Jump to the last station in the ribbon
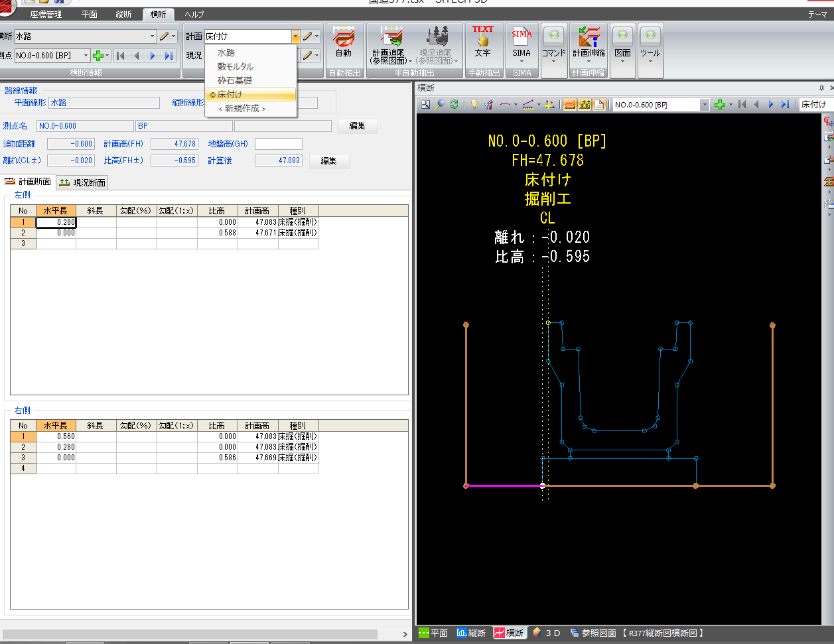The width and height of the screenshot is (834, 644). pyautogui.click(x=169, y=56)
